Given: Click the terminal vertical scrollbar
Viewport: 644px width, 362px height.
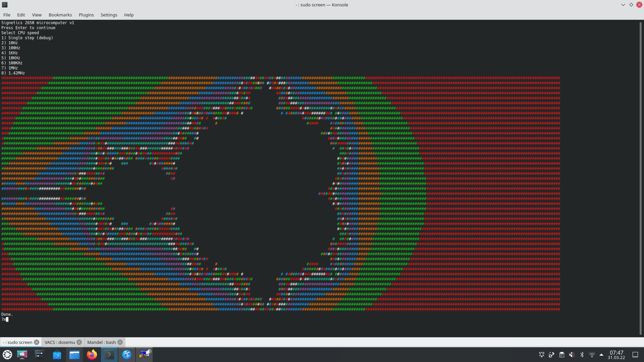Looking at the screenshot, I should 640,178.
